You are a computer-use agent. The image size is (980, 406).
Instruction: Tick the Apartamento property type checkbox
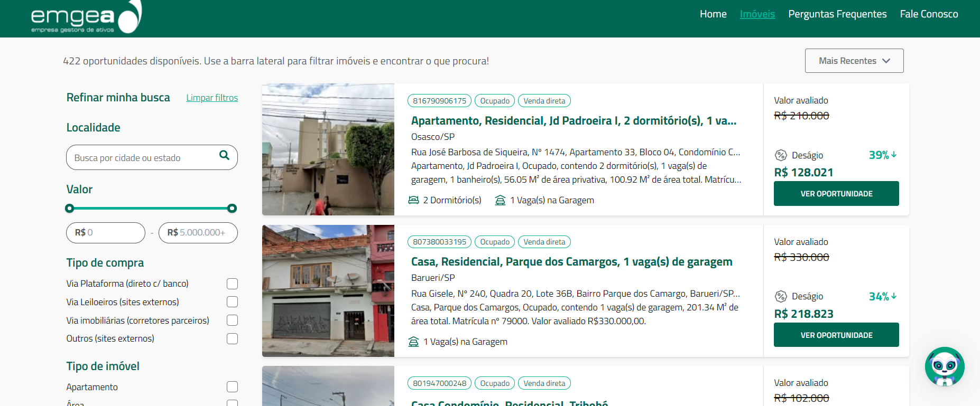pyautogui.click(x=232, y=387)
